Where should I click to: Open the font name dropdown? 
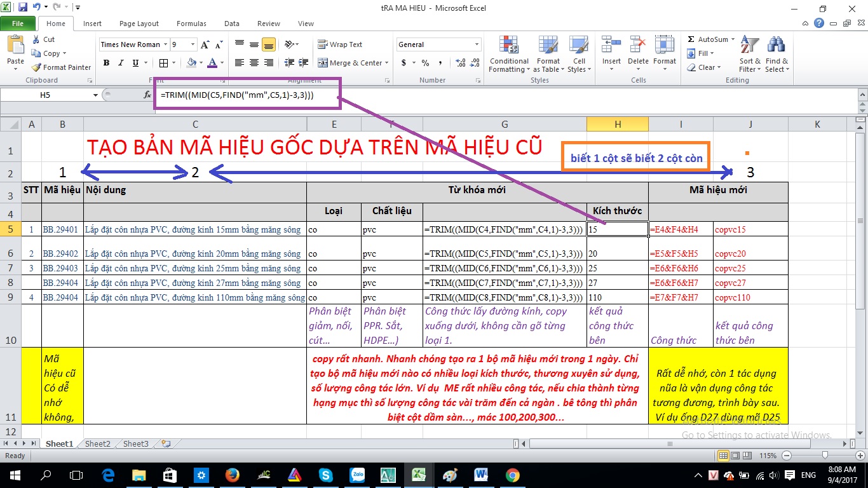click(165, 44)
